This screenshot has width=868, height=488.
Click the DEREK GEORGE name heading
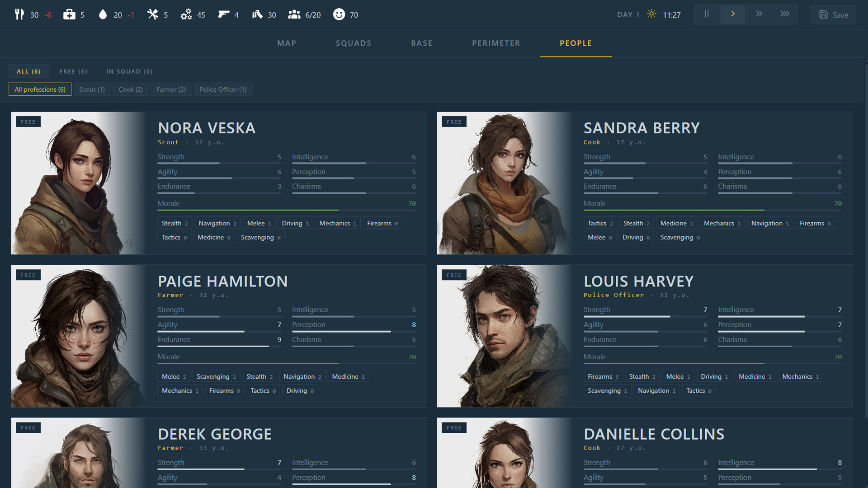pos(215,434)
